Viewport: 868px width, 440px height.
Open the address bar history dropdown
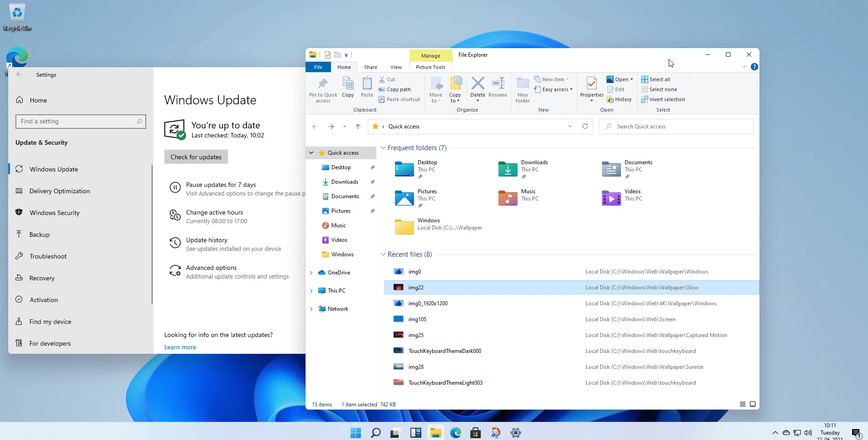click(570, 126)
